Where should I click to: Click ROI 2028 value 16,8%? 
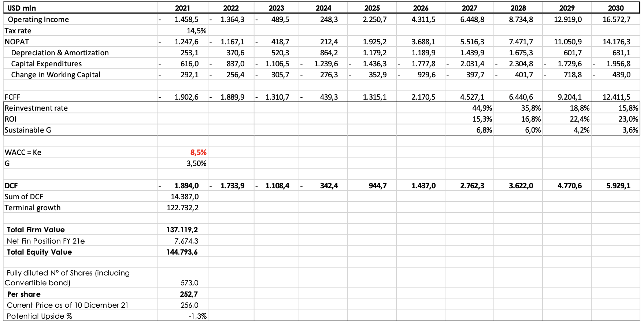pyautogui.click(x=531, y=119)
